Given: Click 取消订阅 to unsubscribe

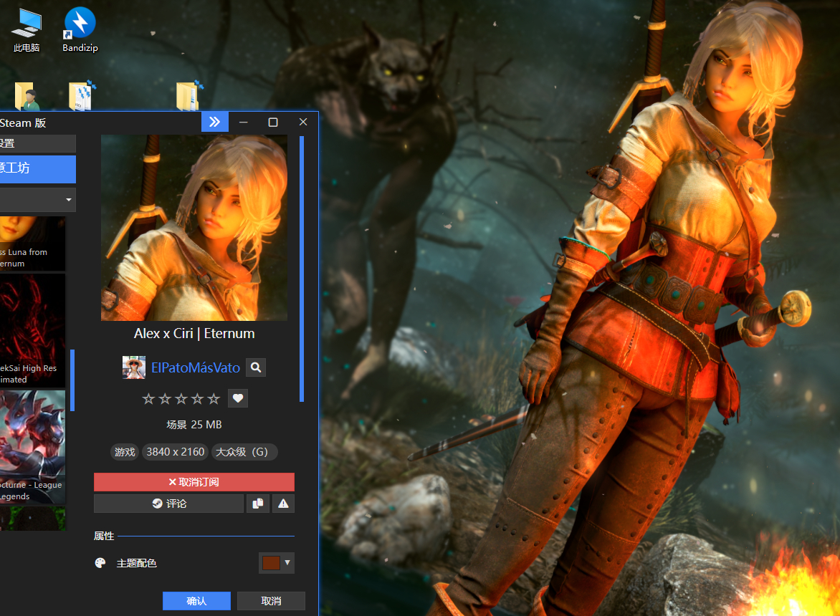Looking at the screenshot, I should (x=194, y=482).
